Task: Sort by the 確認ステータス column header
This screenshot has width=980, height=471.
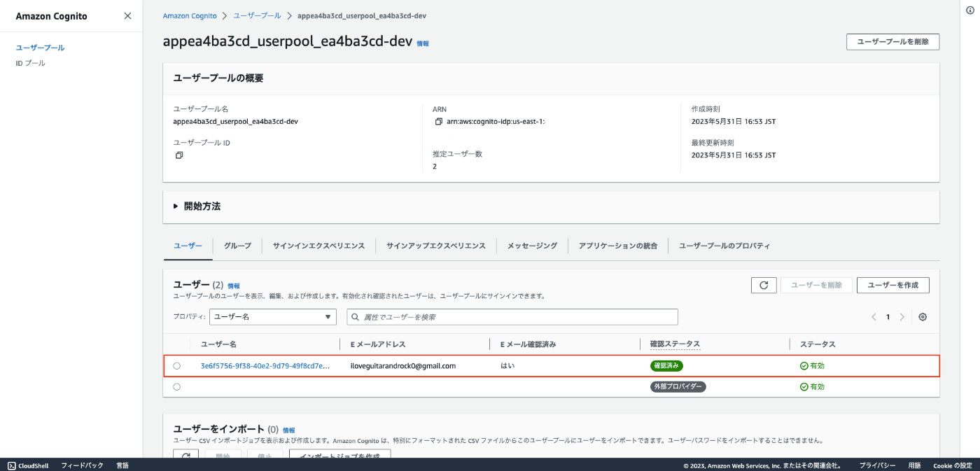Action: [675, 344]
